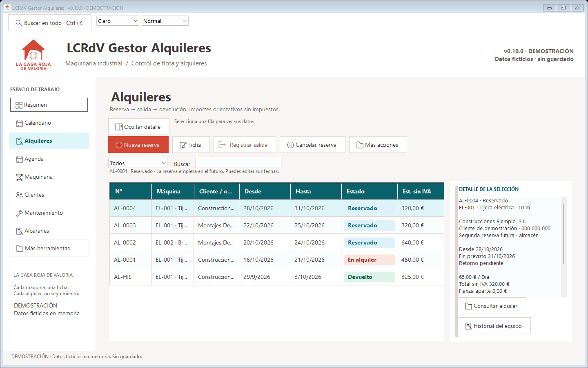Open the Agenda section
The height and width of the screenshot is (368, 588).
coord(49,159)
